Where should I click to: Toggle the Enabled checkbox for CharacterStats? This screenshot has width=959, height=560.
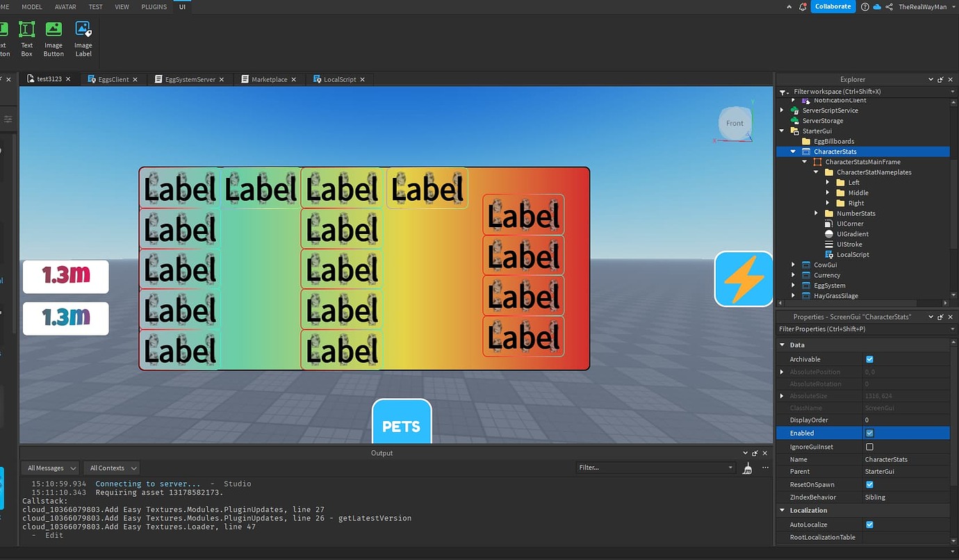click(x=869, y=433)
